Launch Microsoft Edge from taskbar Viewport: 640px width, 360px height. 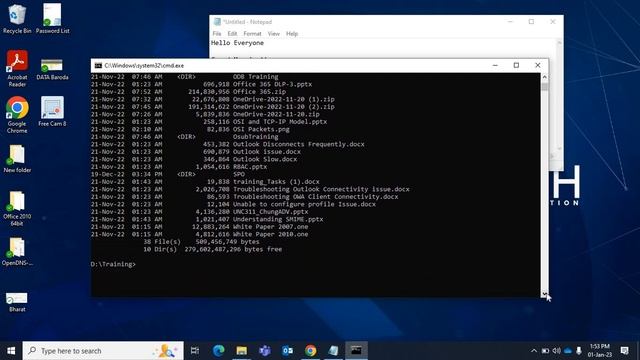(x=218, y=351)
